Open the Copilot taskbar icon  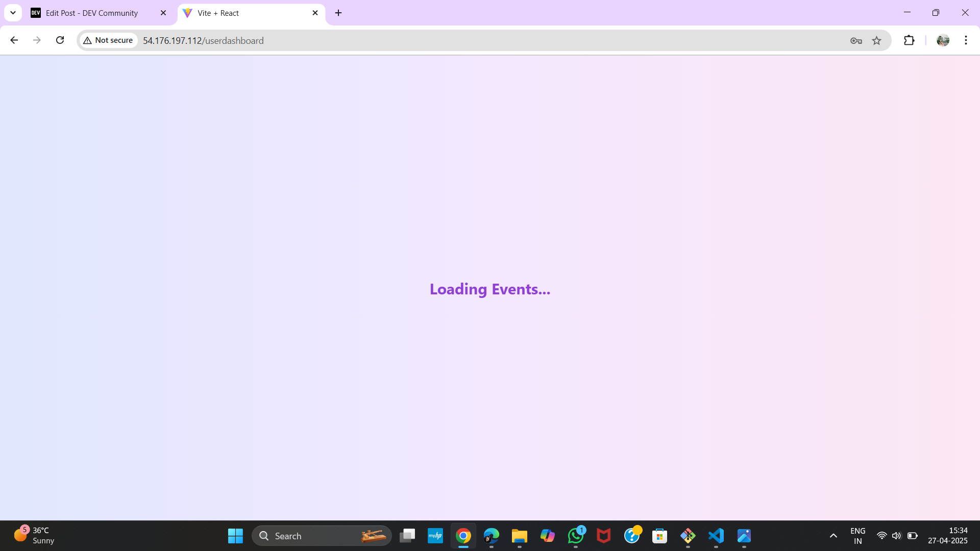pos(548,536)
